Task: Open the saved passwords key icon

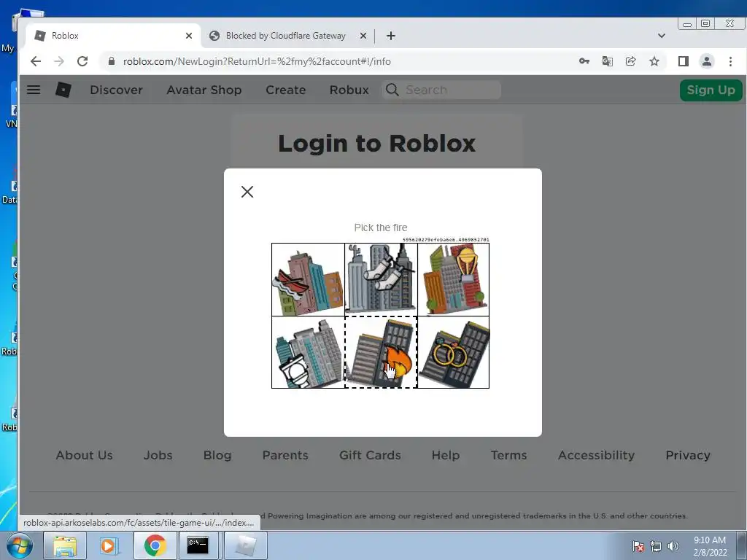Action: point(584,61)
